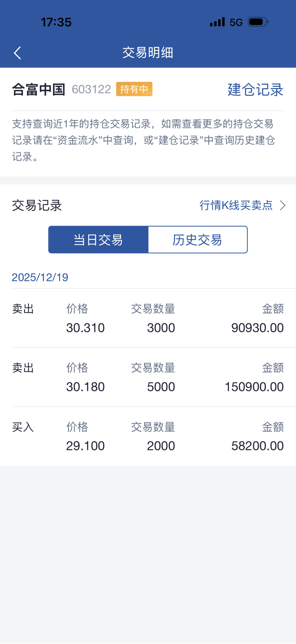This screenshot has width=296, height=644.
Task: Tap the back arrow icon
Action: (x=17, y=53)
